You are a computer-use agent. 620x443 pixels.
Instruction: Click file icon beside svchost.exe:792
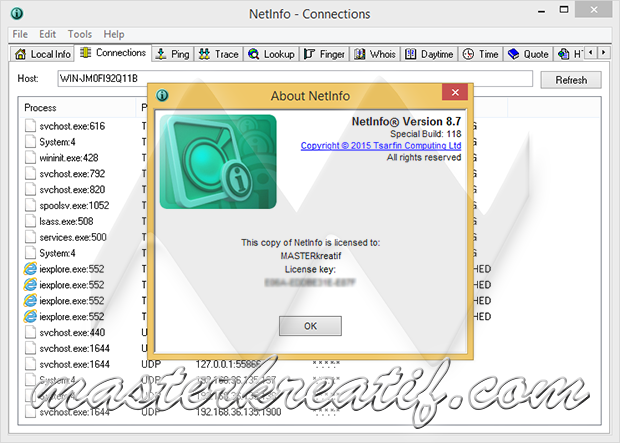[x=30, y=173]
